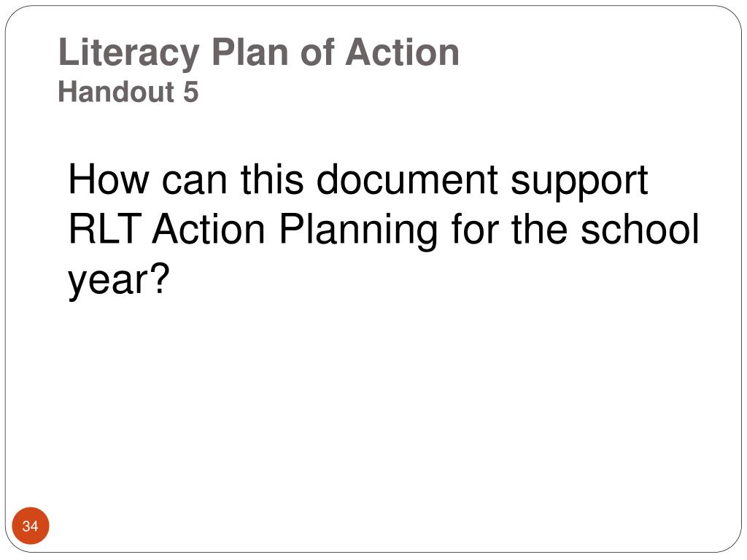747x560 pixels.
Task: Click the word for in body text
Action: (475, 228)
